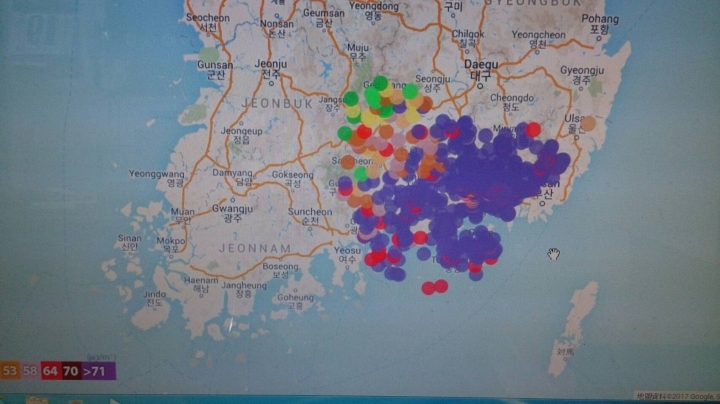Click the dark maroon 70 legend swatch
This screenshot has height=404, width=720.
71,370
